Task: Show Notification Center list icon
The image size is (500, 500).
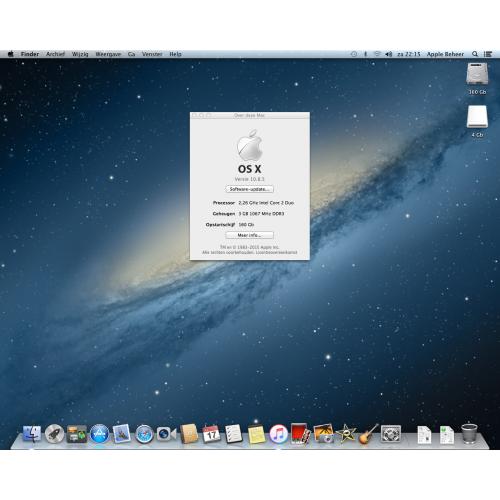Action: (x=488, y=54)
